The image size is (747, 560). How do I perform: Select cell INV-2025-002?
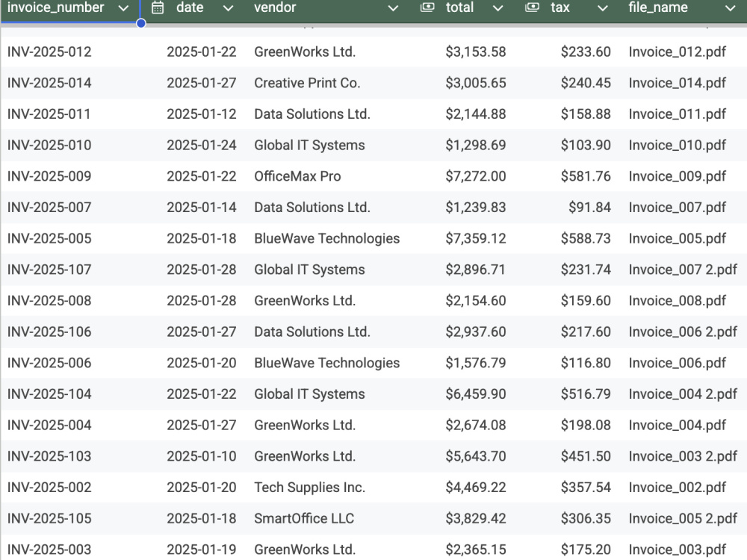(49, 487)
